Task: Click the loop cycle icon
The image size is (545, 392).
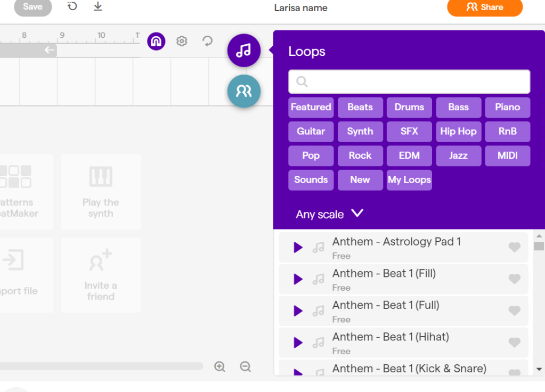Action: pos(207,41)
